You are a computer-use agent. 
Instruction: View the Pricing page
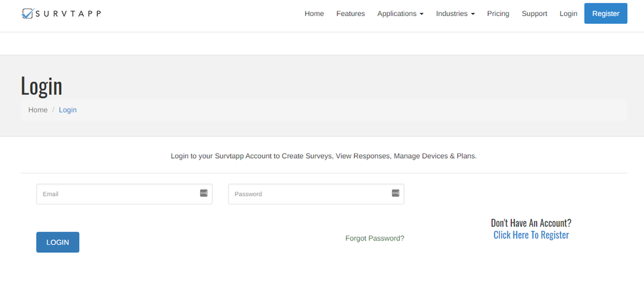coord(498,14)
